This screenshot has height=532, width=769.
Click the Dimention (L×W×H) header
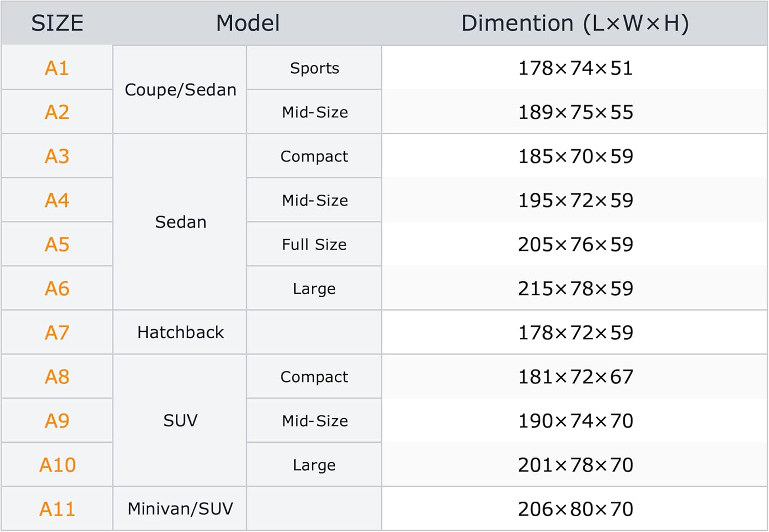click(575, 24)
